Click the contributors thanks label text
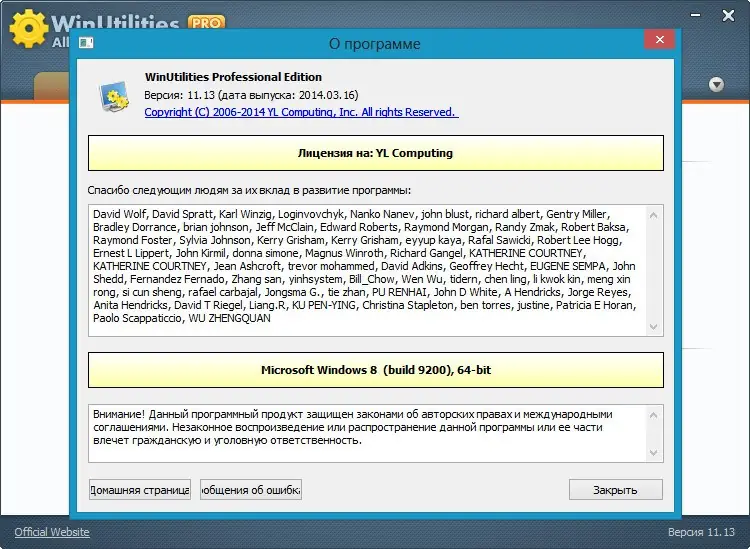 [249, 190]
